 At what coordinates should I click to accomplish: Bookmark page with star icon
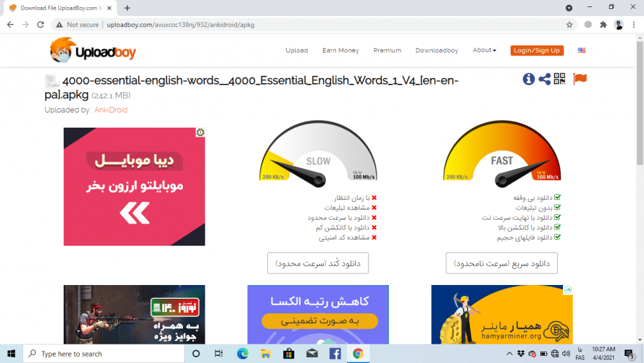569,25
